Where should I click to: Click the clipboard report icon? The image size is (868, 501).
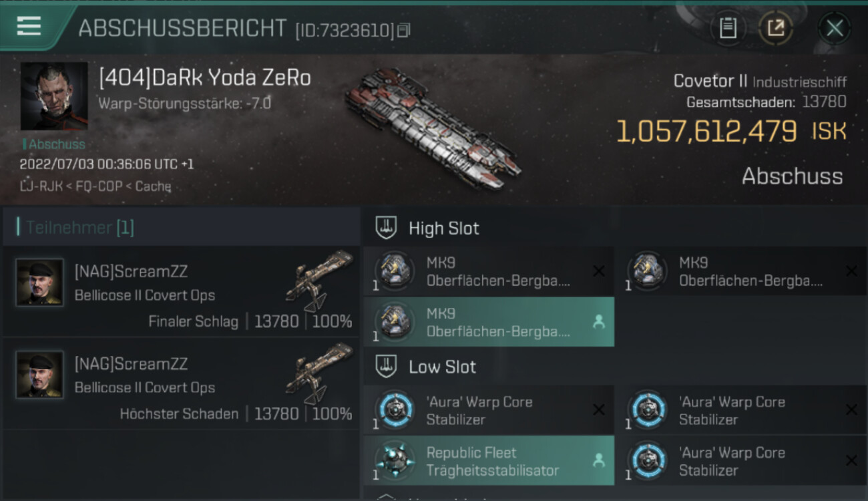(728, 28)
